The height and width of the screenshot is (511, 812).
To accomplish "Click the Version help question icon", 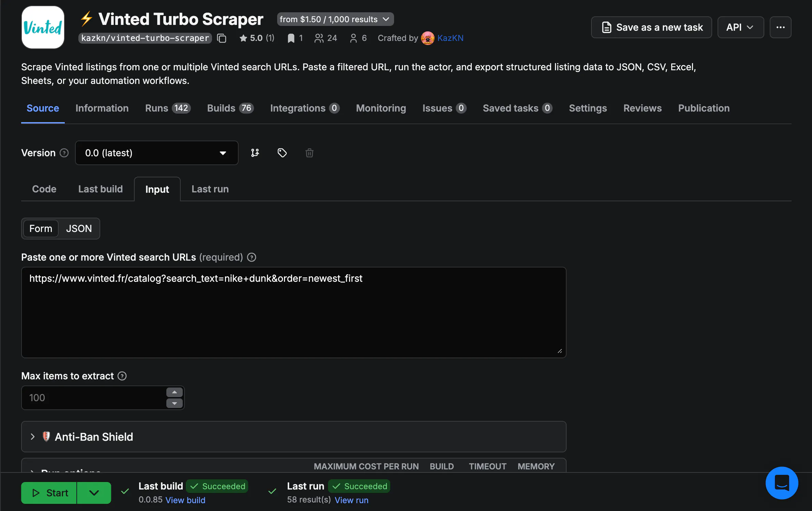I will click(64, 153).
